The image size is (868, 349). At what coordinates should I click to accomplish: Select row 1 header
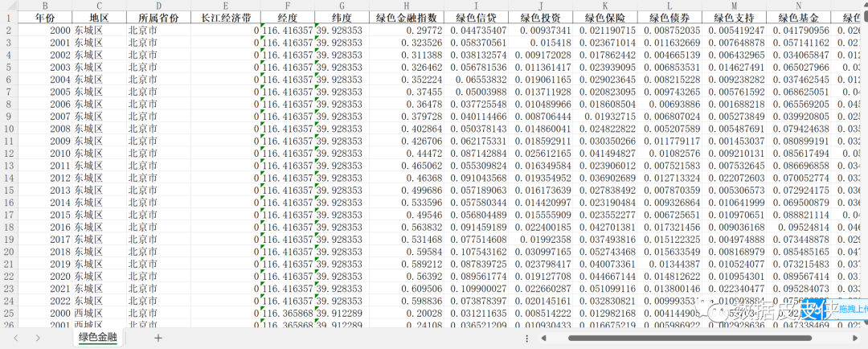coord(9,17)
